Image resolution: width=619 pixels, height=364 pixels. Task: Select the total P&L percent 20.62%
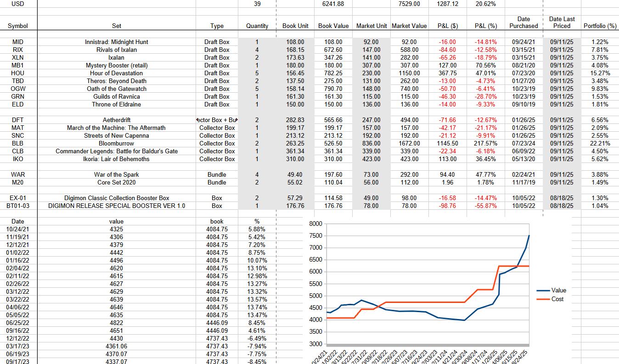(x=486, y=4)
